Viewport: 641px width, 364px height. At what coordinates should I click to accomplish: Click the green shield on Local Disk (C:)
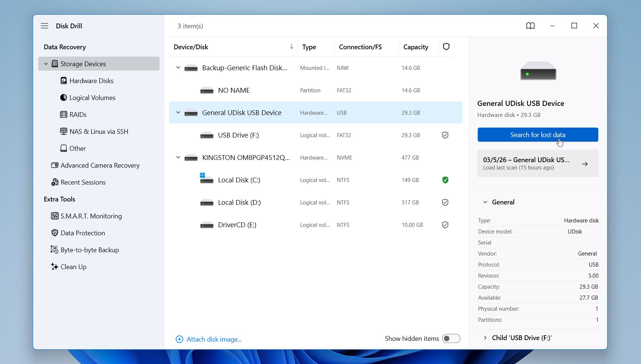(445, 180)
